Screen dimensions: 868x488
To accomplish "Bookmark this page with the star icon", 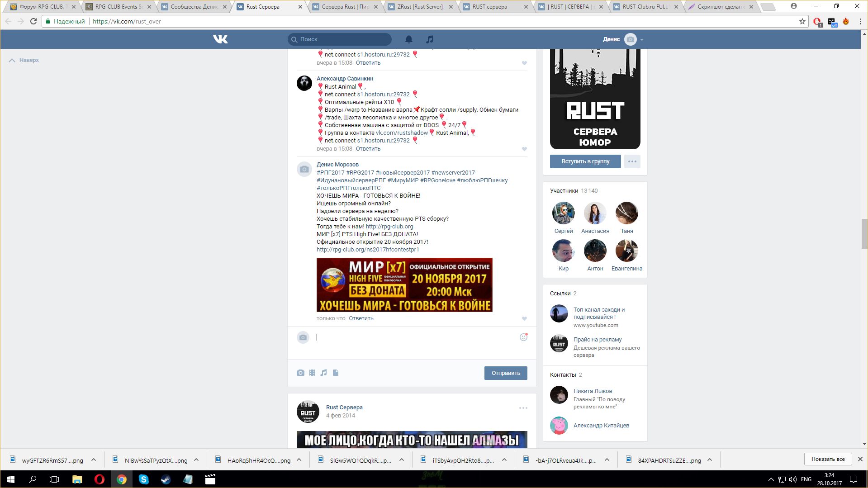I will [x=802, y=21].
